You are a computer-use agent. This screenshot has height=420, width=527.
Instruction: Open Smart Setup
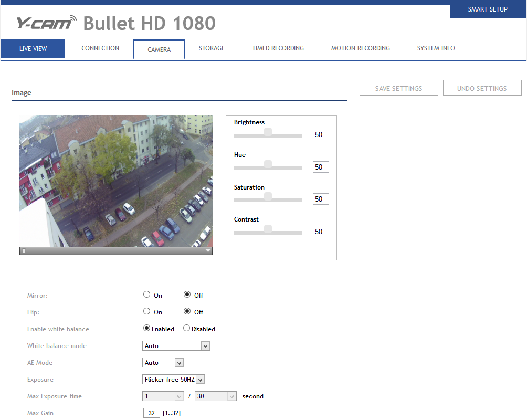[488, 9]
